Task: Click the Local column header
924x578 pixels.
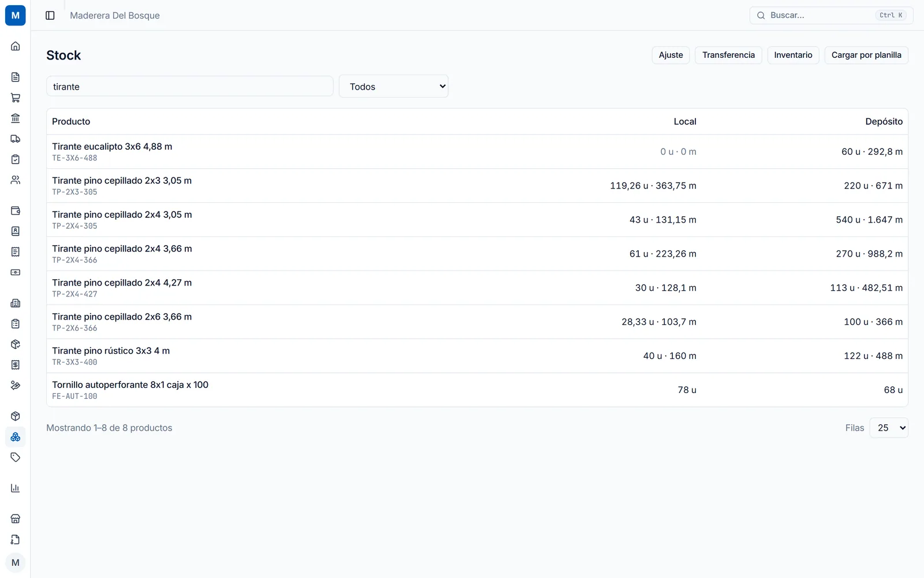Action: click(685, 121)
